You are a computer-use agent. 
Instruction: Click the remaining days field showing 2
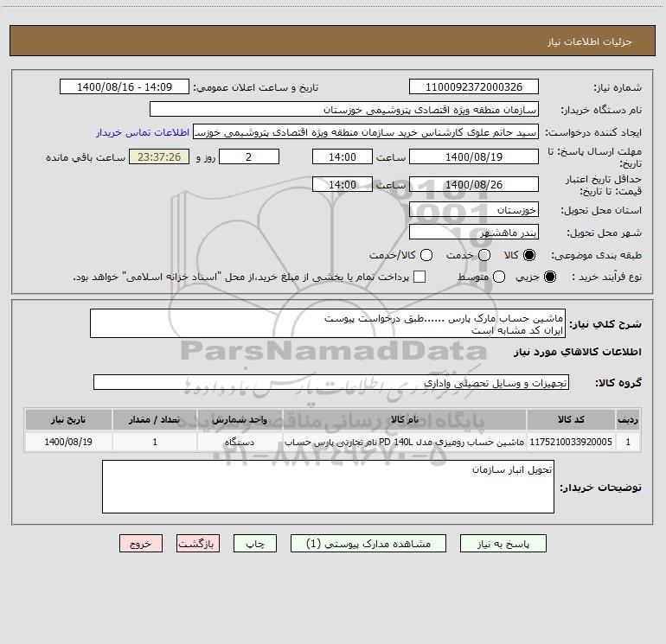(249, 156)
